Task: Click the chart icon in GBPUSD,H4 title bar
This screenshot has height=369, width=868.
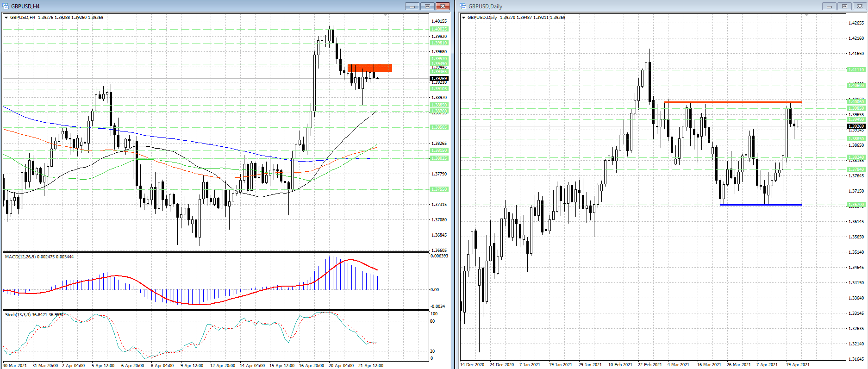Action: 6,6
